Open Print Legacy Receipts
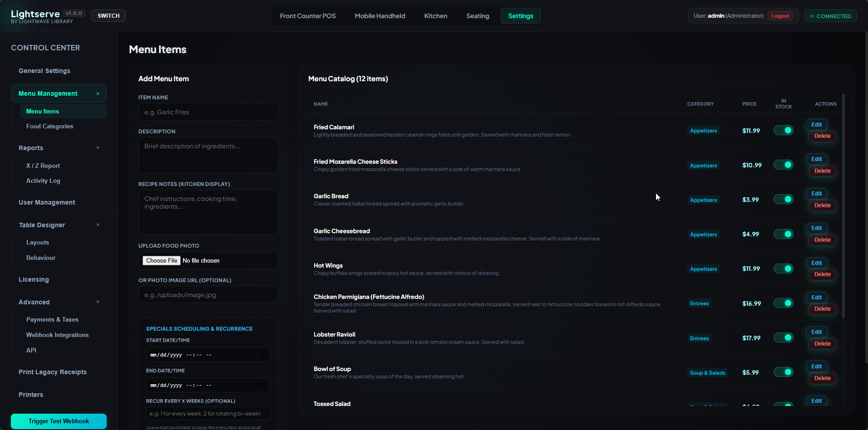Screen dimensions: 868x430 [x=53, y=372]
